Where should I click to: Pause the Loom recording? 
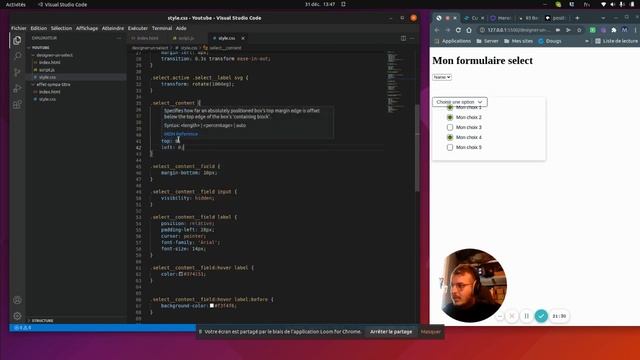[x=527, y=316]
